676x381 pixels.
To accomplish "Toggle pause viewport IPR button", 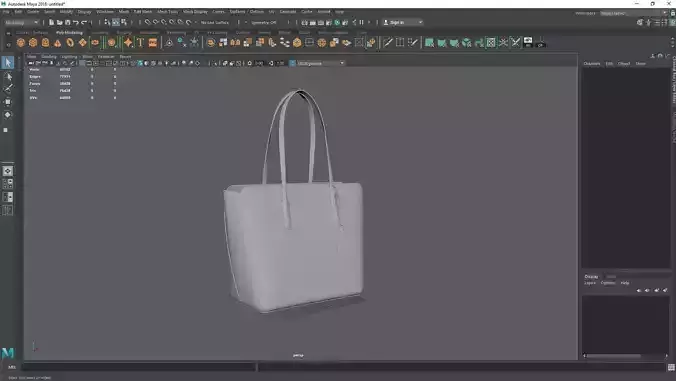I will pyautogui.click(x=361, y=22).
